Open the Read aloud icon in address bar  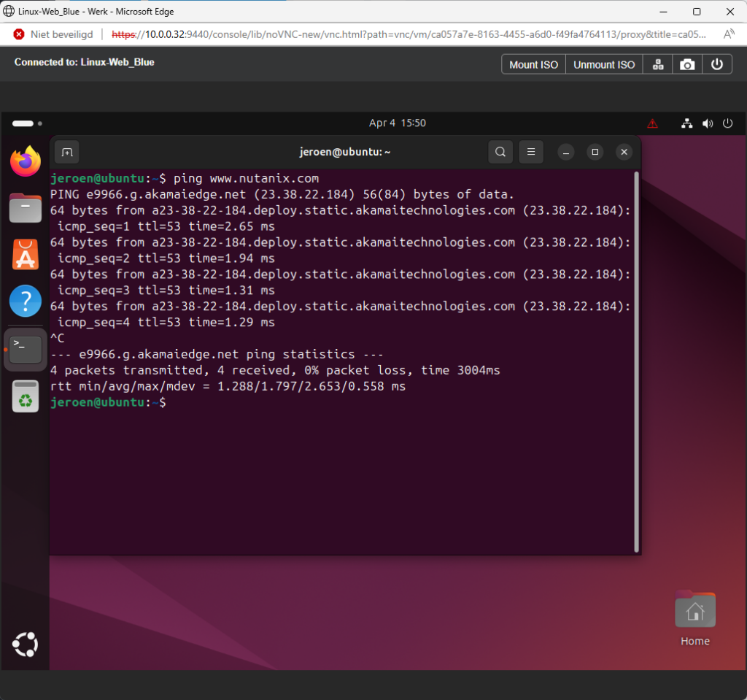click(729, 34)
